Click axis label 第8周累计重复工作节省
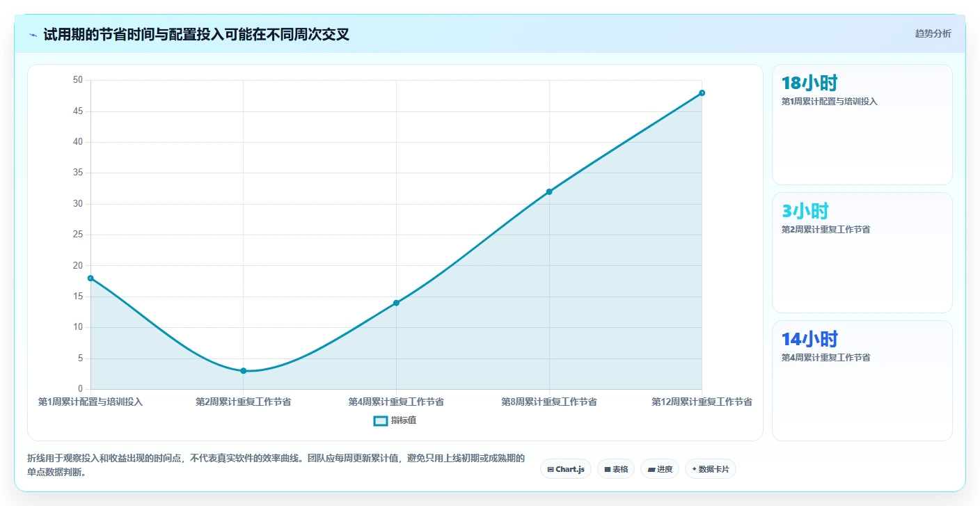 [549, 402]
